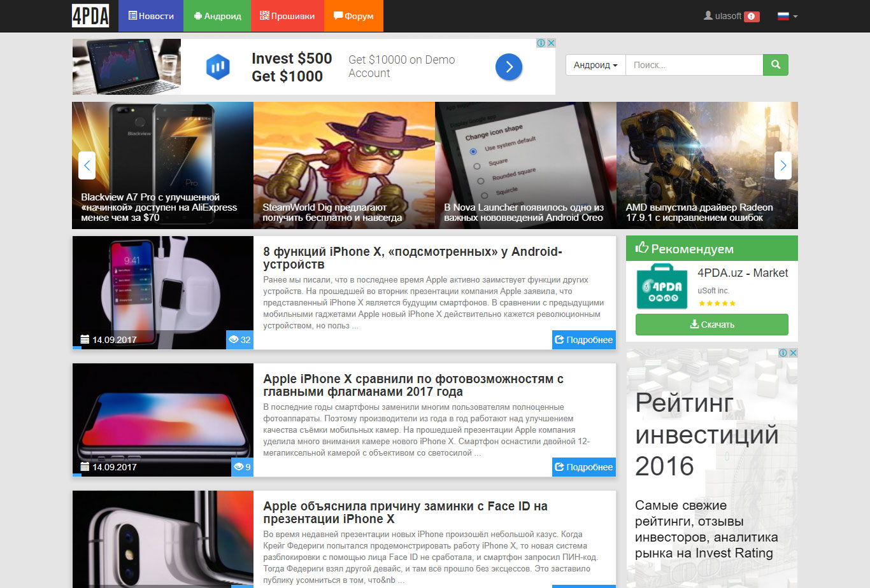Click Подробнее for the 8 функций iPhone X article
This screenshot has width=870, height=588.
tap(583, 340)
